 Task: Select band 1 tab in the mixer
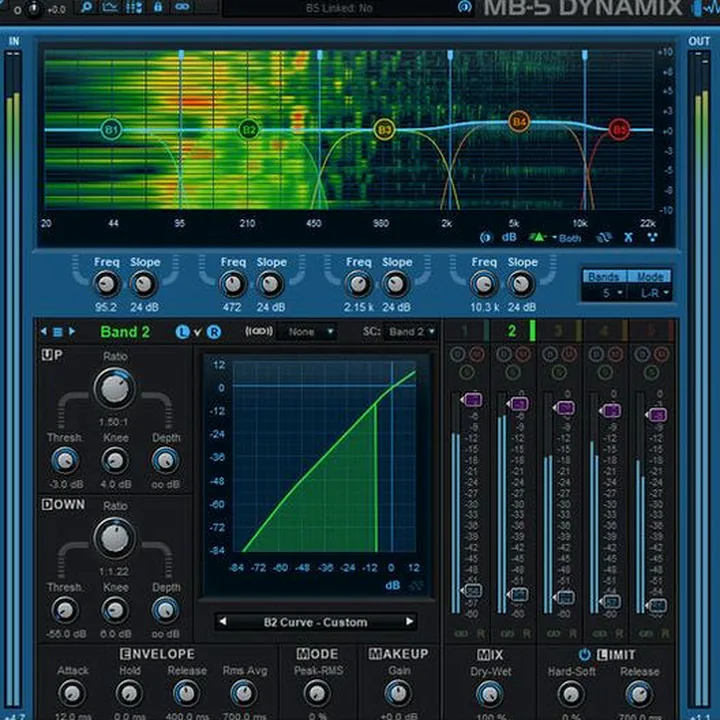click(467, 331)
